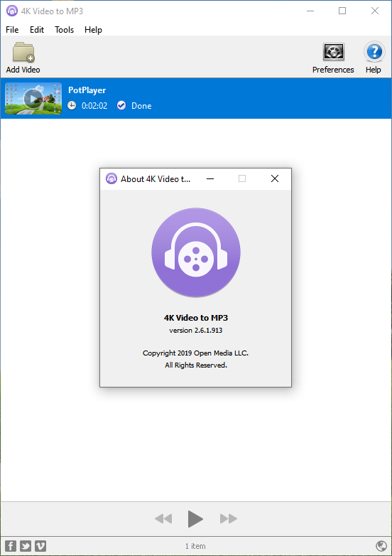Open the Tools menu
This screenshot has height=556, width=392.
coord(64,30)
